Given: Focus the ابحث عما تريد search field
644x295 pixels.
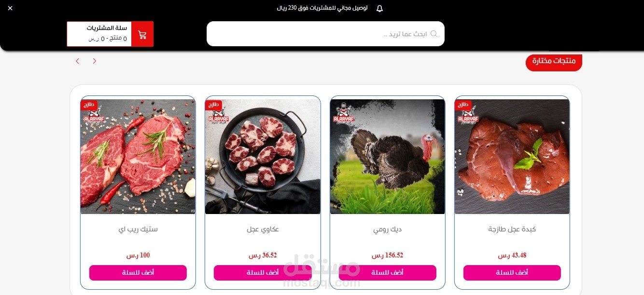Looking at the screenshot, I should (325, 34).
